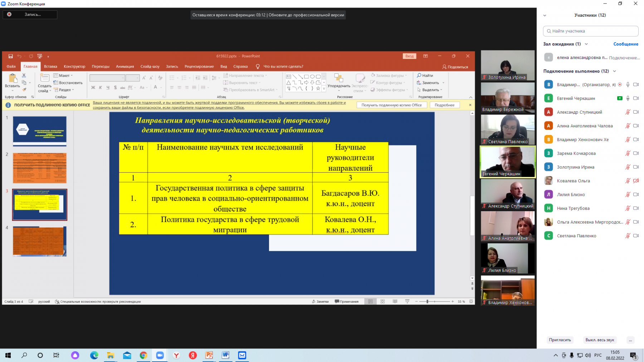
Task: Open the Анимация ribbon tab
Action: tap(125, 66)
